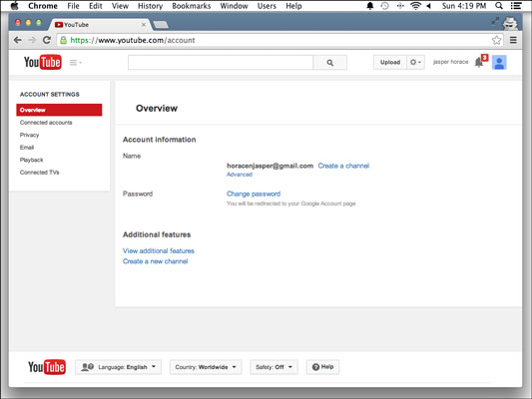Screen dimensions: 532x399
Task: Open the notifications bell with badge
Action: (481, 62)
